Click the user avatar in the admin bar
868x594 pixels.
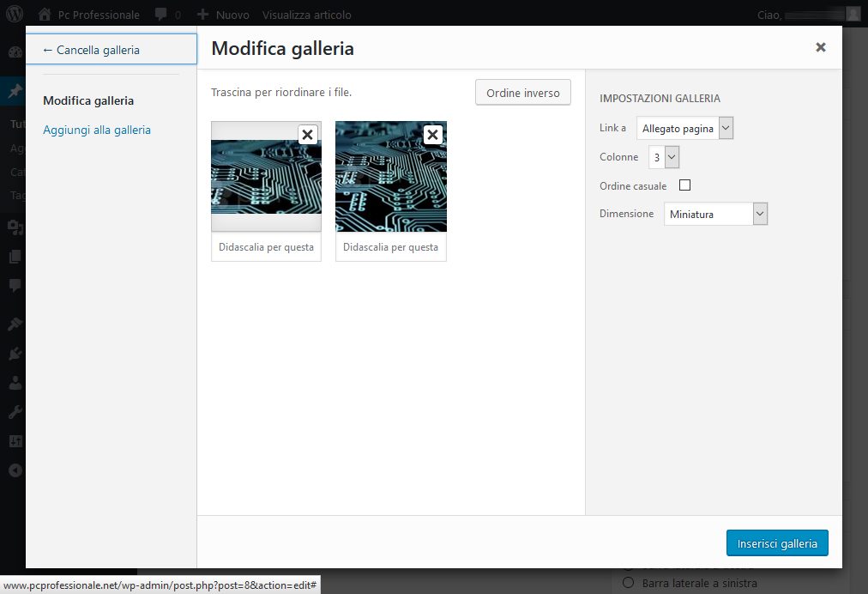pos(853,14)
